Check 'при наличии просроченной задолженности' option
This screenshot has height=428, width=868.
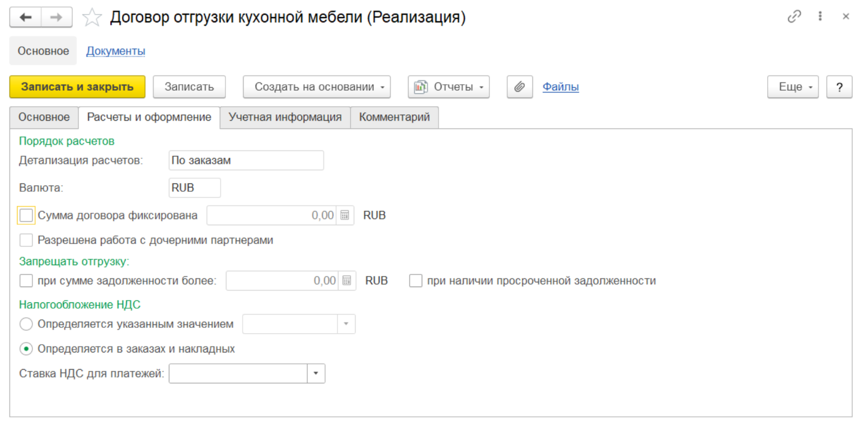(416, 281)
